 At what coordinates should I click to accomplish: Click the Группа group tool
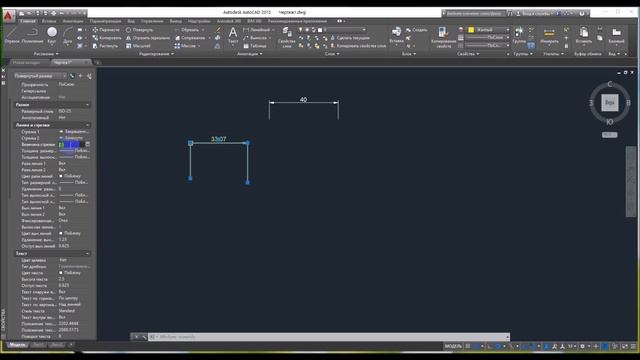[x=519, y=35]
